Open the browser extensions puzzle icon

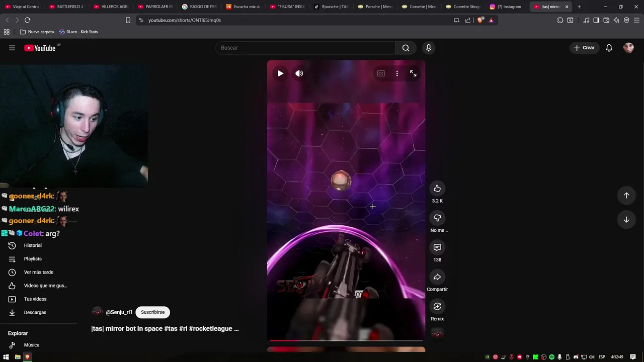[x=560, y=20]
